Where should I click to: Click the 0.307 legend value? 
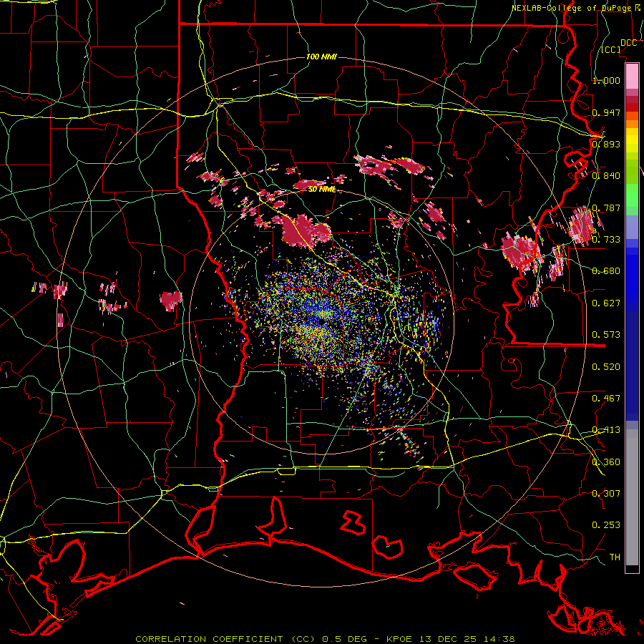606,494
